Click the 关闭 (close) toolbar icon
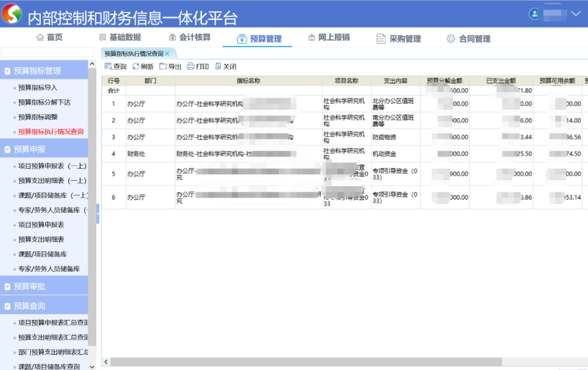588x370 pixels. pos(217,66)
